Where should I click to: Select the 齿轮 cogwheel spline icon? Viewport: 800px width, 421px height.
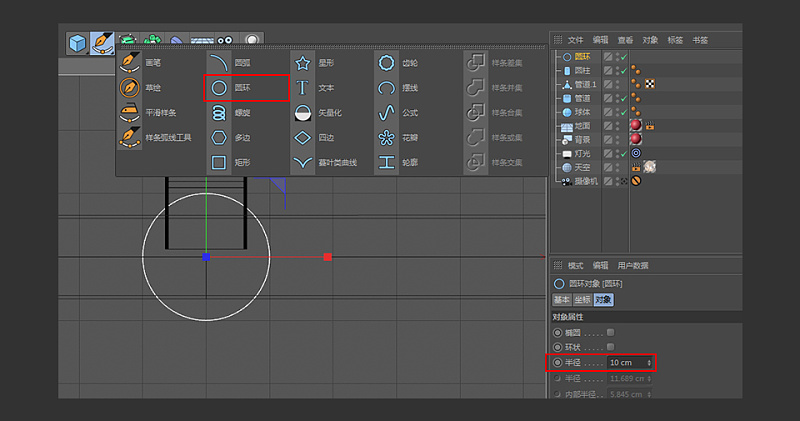pos(386,63)
